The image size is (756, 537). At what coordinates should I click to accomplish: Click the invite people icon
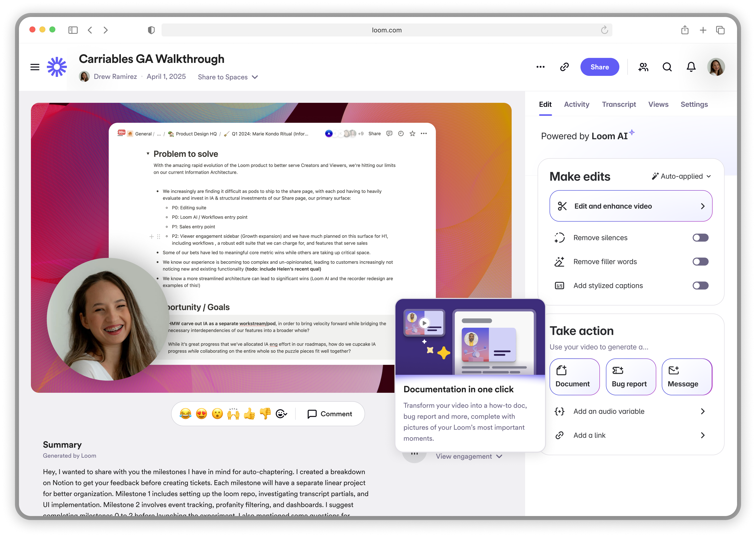pyautogui.click(x=643, y=67)
